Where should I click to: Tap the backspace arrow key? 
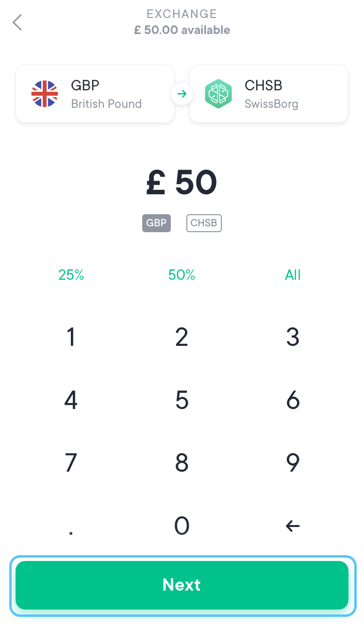[293, 526]
